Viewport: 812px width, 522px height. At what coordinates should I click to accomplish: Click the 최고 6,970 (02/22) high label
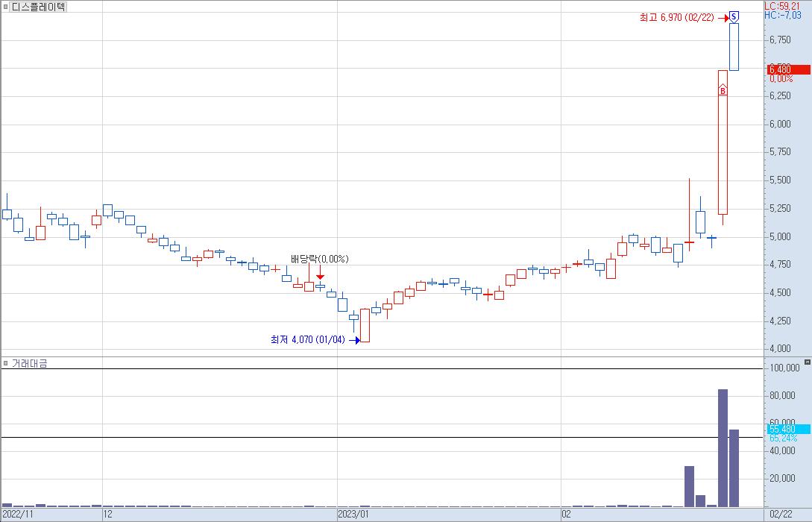[676, 18]
